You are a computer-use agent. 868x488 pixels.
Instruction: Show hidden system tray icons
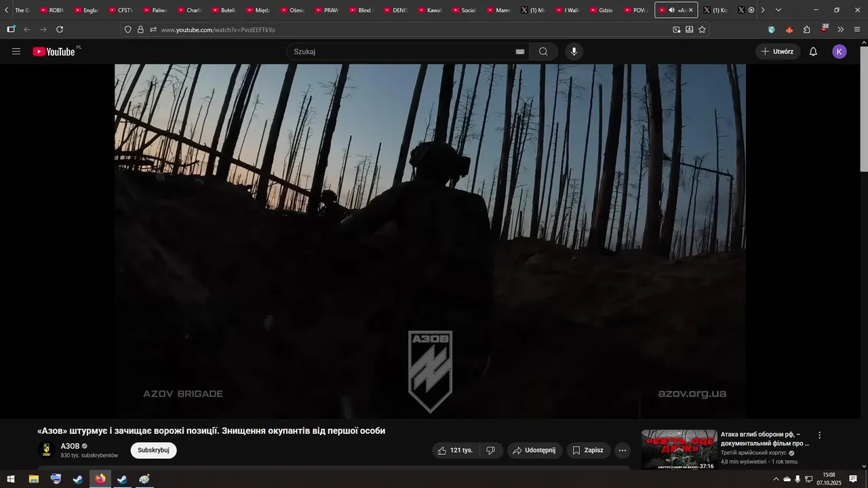(x=776, y=479)
